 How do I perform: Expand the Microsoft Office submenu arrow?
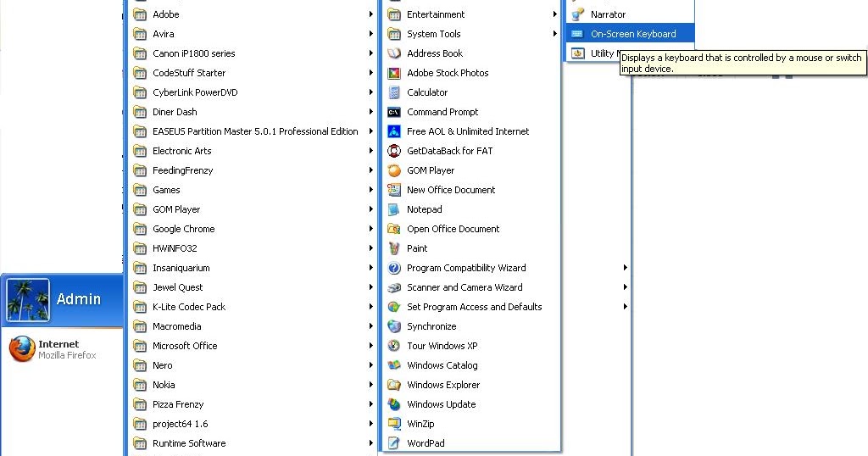click(x=371, y=346)
